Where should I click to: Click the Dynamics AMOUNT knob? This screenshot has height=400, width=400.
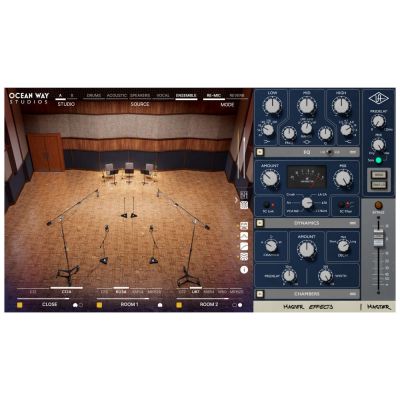pos(270,178)
